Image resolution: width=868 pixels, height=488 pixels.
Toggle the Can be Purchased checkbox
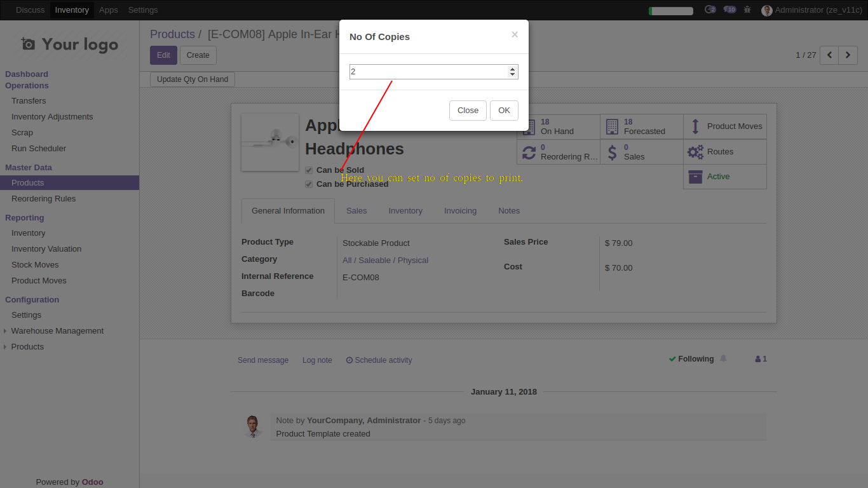pos(309,184)
